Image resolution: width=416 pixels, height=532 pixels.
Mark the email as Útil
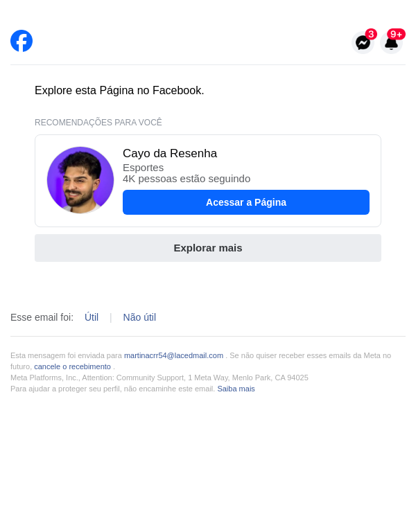(92, 317)
